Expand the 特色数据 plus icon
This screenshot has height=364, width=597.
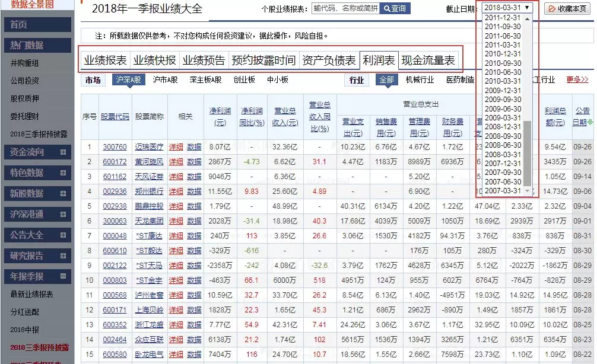63,173
